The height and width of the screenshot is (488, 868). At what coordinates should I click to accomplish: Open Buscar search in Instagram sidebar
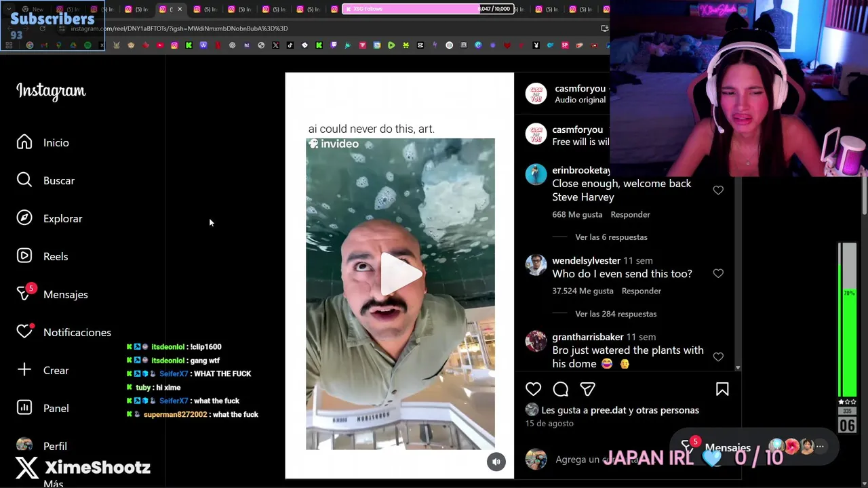pos(46,180)
